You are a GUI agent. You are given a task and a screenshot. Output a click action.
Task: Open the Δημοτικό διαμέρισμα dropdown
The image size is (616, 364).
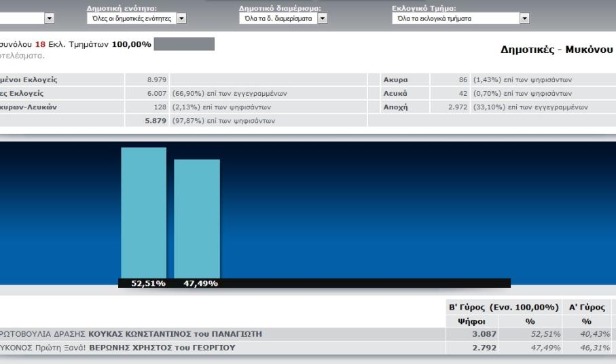coord(322,19)
